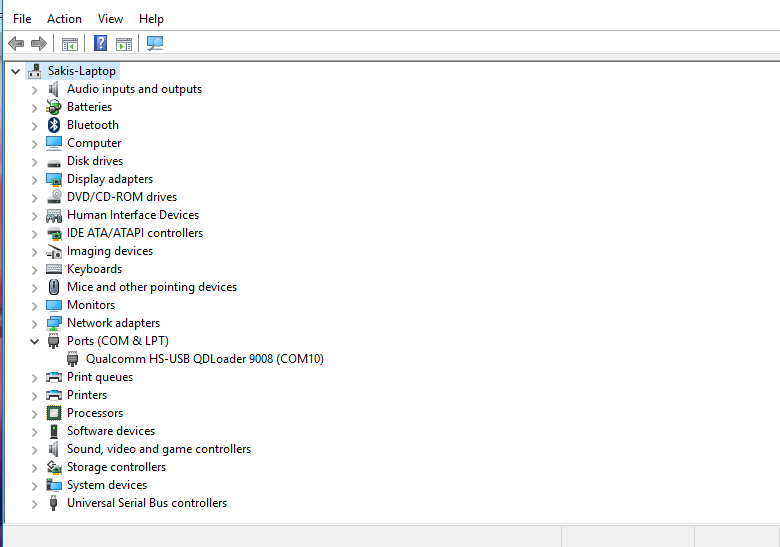Expand the Bluetooth category
The height and width of the screenshot is (547, 780).
pos(34,126)
